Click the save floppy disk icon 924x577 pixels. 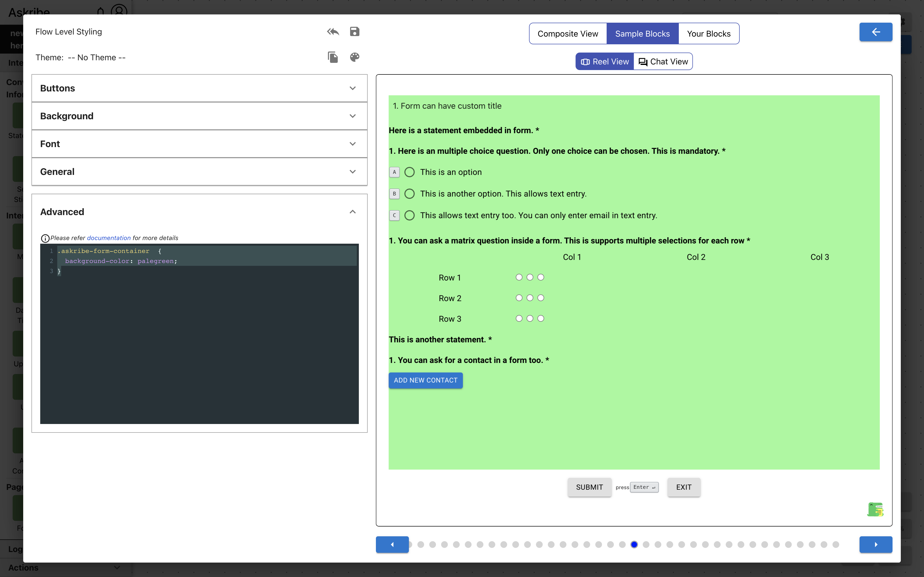[x=354, y=32]
